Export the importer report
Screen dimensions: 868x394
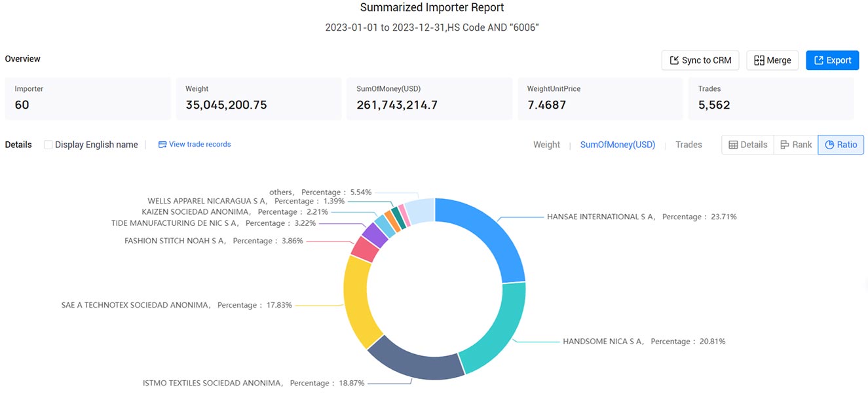(832, 60)
